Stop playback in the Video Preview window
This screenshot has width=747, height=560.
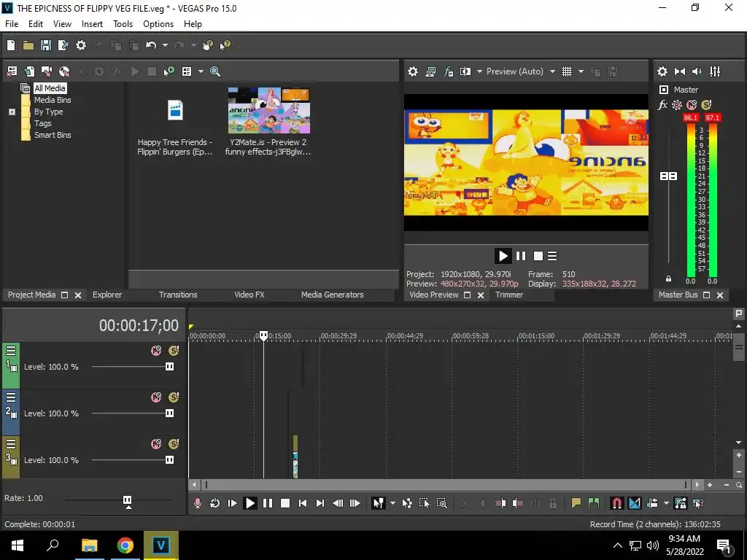(538, 256)
